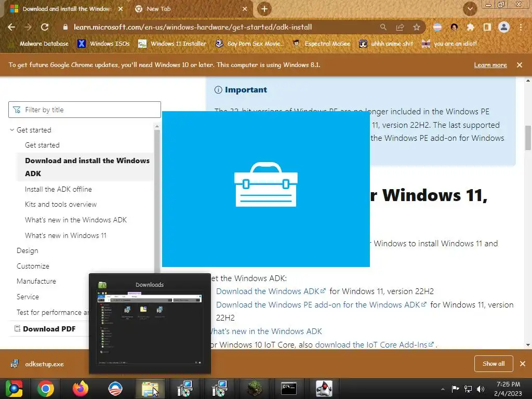Open the extensions puzzle piece menu
This screenshot has width=532, height=399.
470,27
